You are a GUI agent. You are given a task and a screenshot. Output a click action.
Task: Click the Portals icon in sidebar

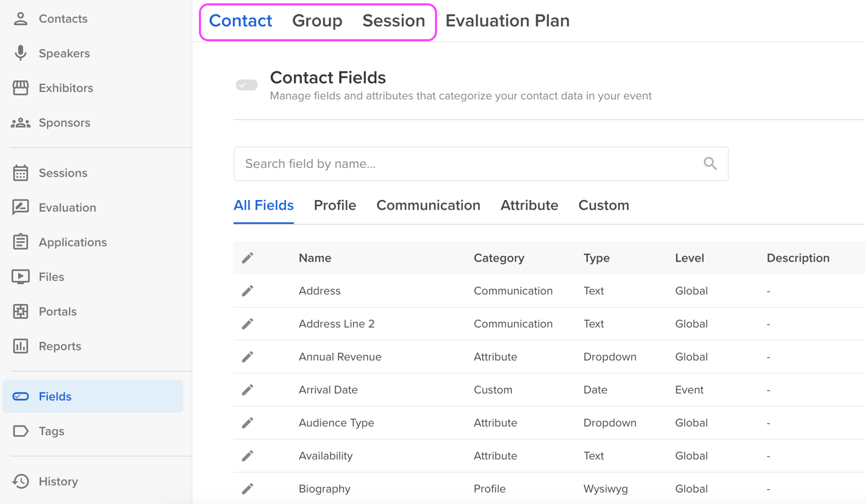(21, 312)
